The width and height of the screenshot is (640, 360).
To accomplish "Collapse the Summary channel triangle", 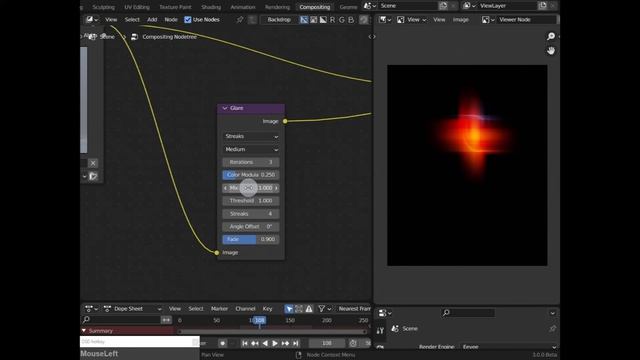I will click(x=84, y=331).
